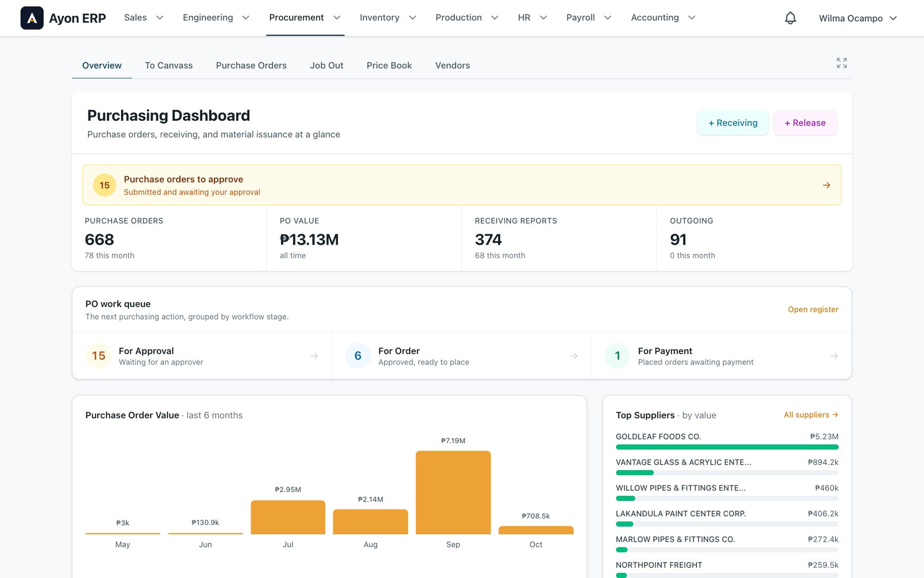The image size is (924, 578).
Task: Open the Payroll menu
Action: tap(589, 18)
